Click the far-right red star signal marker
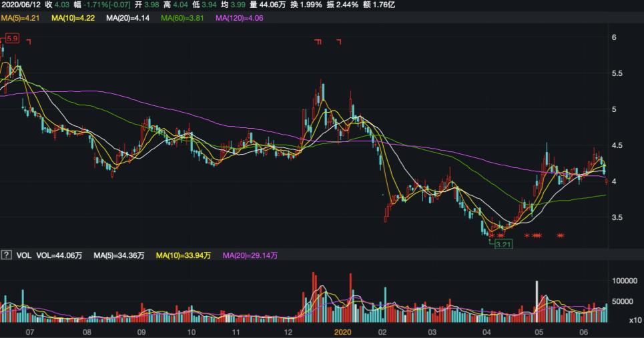 coord(561,235)
